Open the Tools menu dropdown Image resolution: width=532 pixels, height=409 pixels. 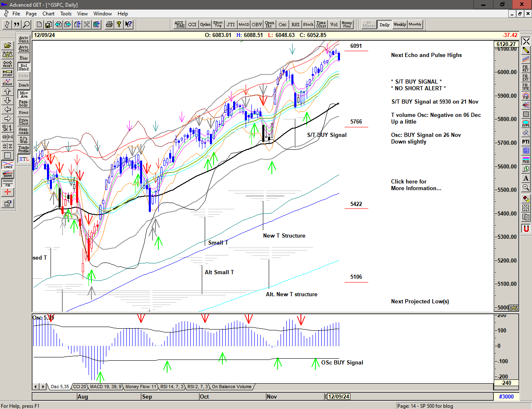(66, 14)
